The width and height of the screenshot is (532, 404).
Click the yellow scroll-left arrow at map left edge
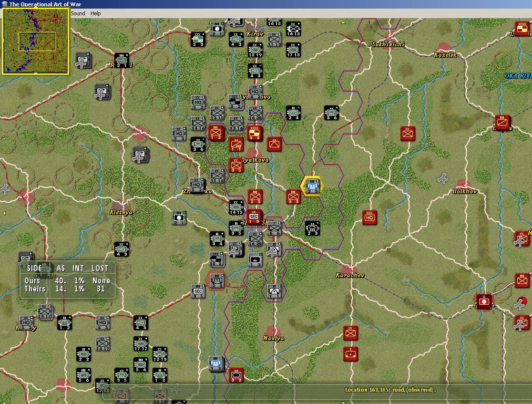4,213
